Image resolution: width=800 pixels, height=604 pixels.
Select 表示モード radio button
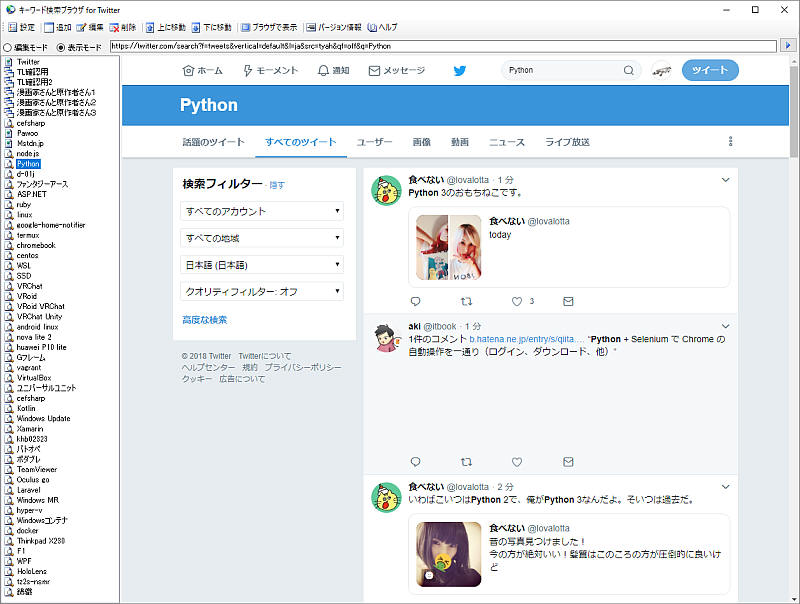click(62, 46)
